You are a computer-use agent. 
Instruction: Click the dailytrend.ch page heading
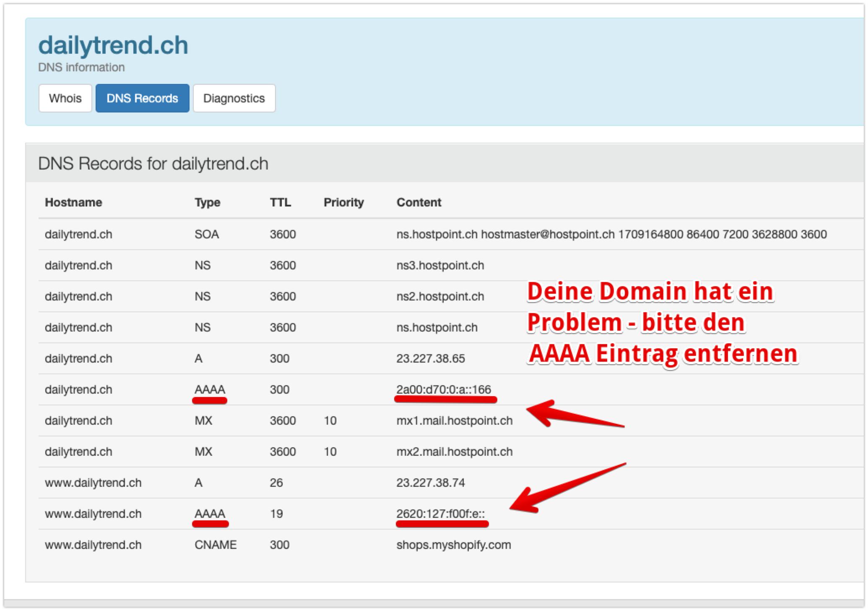113,45
